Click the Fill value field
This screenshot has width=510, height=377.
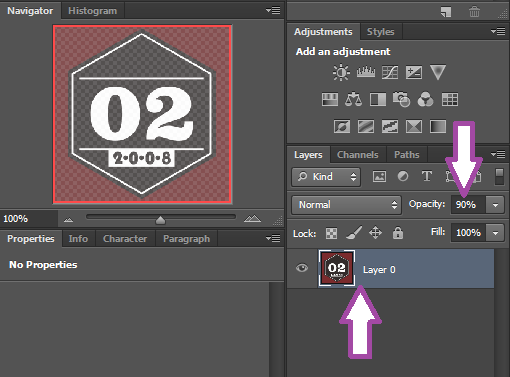[468, 233]
